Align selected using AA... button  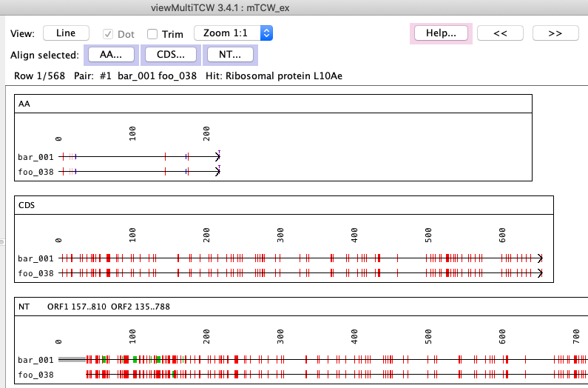(111, 55)
